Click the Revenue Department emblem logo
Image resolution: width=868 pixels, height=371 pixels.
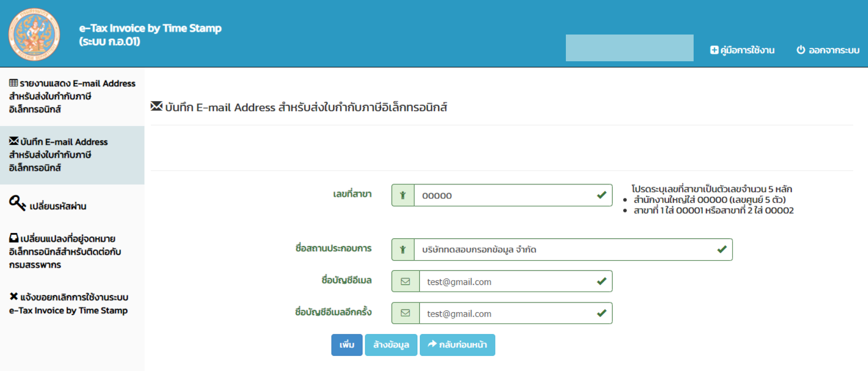point(34,34)
